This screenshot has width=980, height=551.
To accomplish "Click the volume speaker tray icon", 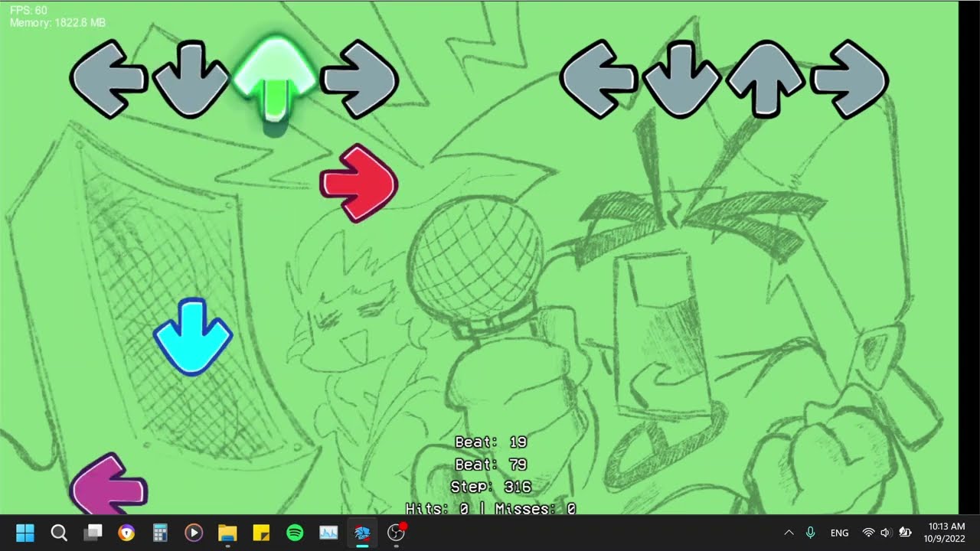I will [x=886, y=533].
